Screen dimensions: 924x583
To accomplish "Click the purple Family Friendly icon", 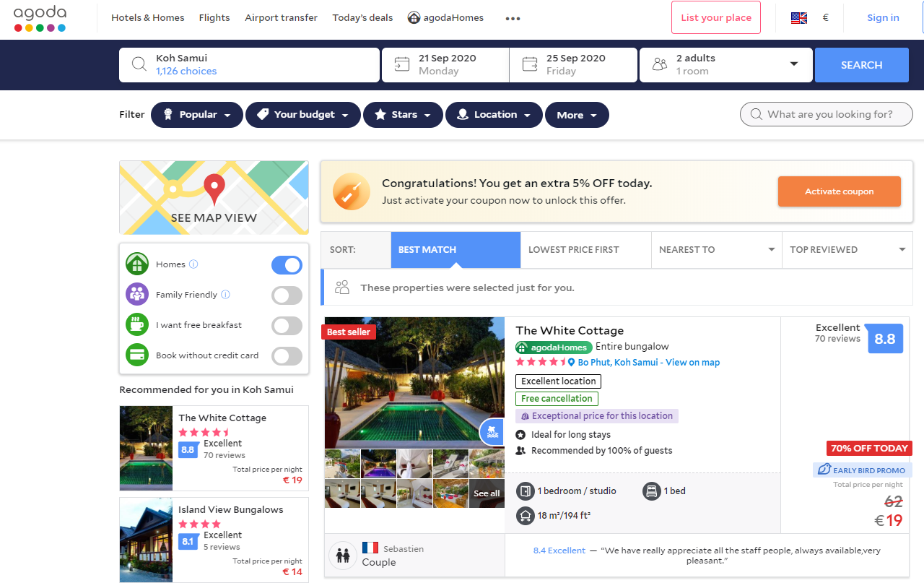I will (137, 295).
